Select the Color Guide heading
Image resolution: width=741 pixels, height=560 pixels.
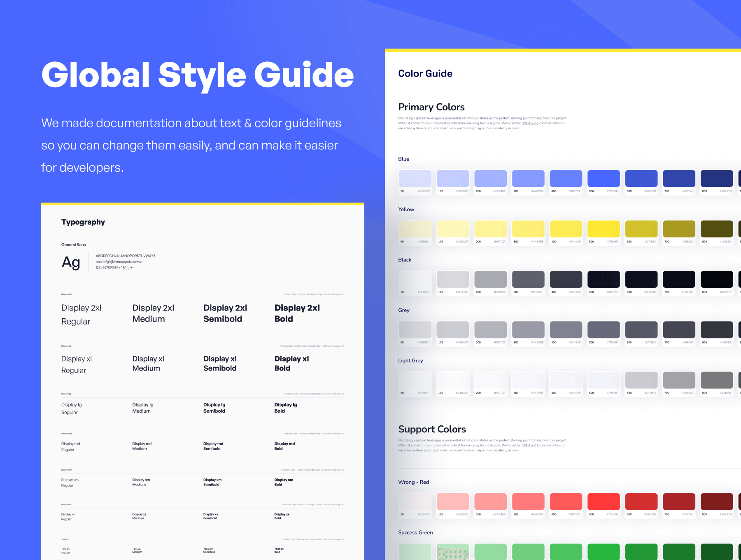coord(425,74)
